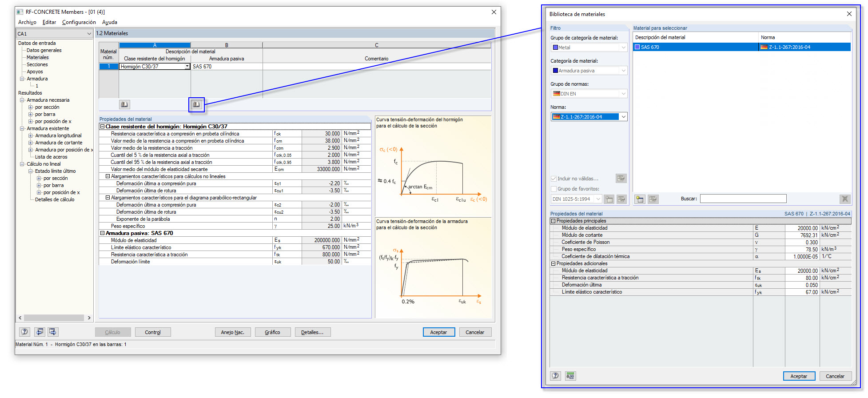Open favorites DIN 1025-5:1994 dropdown
The width and height of the screenshot is (868, 398).
click(598, 199)
